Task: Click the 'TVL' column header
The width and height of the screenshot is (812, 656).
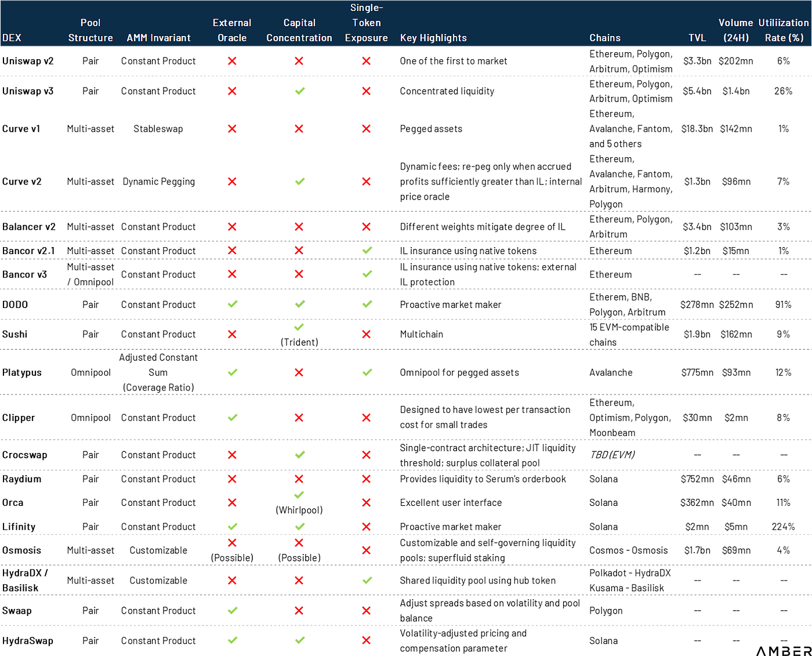Action: click(x=697, y=38)
